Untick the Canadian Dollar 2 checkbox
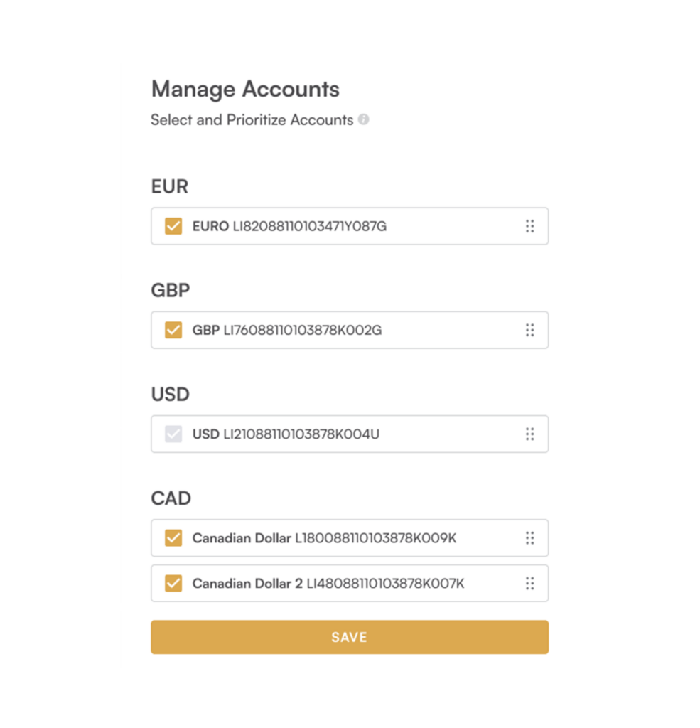Image resolution: width=700 pixels, height=728 pixels. point(173,583)
